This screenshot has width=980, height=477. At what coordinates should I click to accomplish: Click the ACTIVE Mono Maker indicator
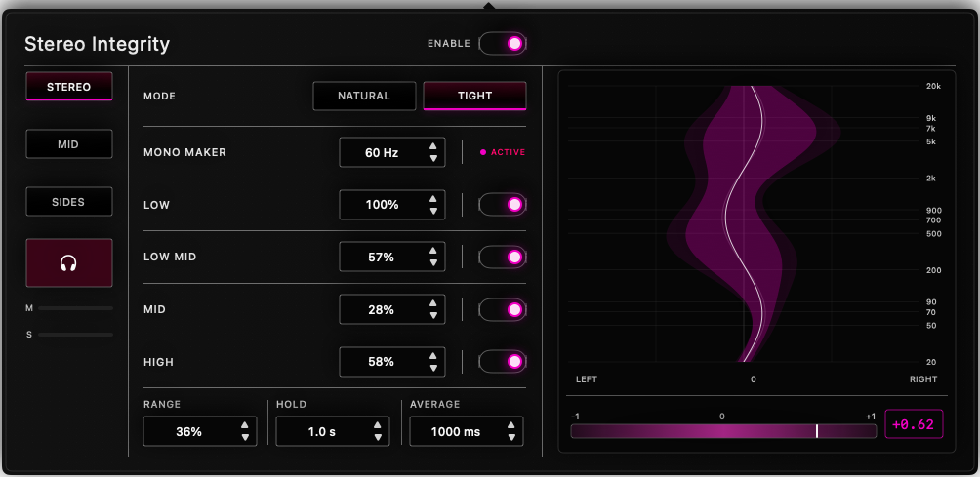(503, 152)
